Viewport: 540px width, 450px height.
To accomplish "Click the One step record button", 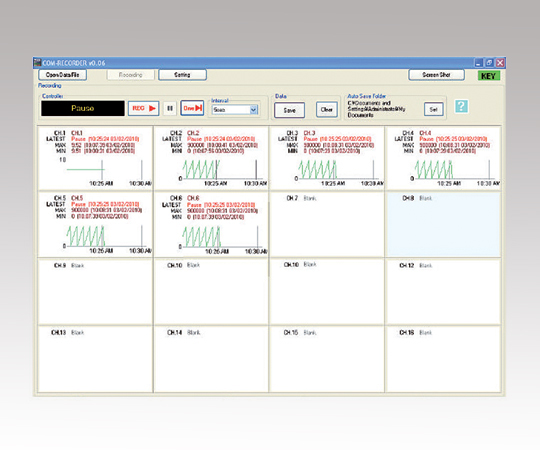I will [x=192, y=108].
